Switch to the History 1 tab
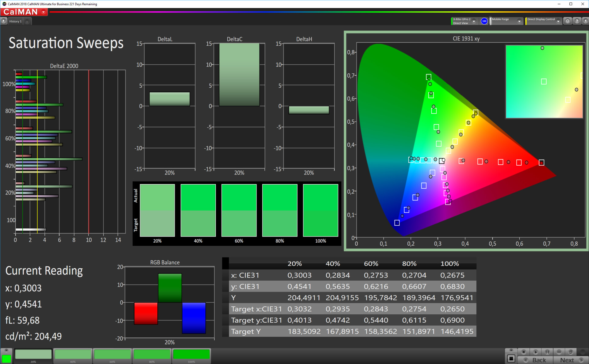The height and width of the screenshot is (364, 589). (x=15, y=21)
